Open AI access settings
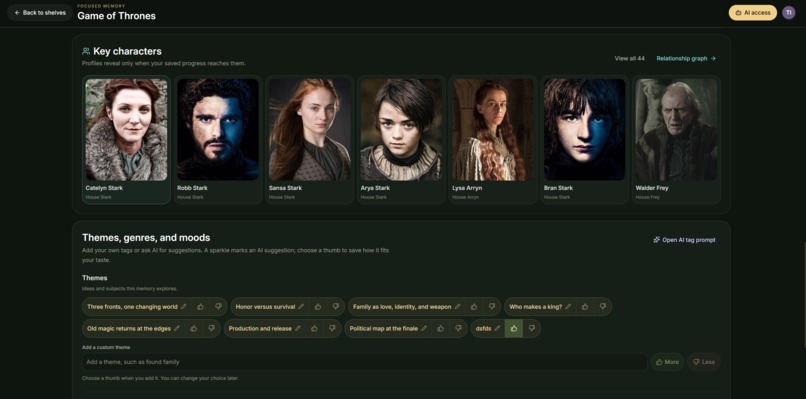The width and height of the screenshot is (806, 399). click(x=753, y=13)
